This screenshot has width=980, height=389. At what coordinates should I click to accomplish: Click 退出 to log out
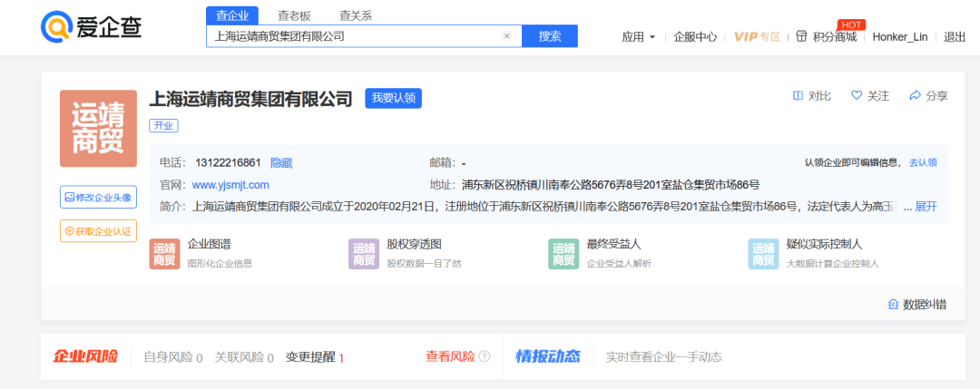click(x=955, y=37)
